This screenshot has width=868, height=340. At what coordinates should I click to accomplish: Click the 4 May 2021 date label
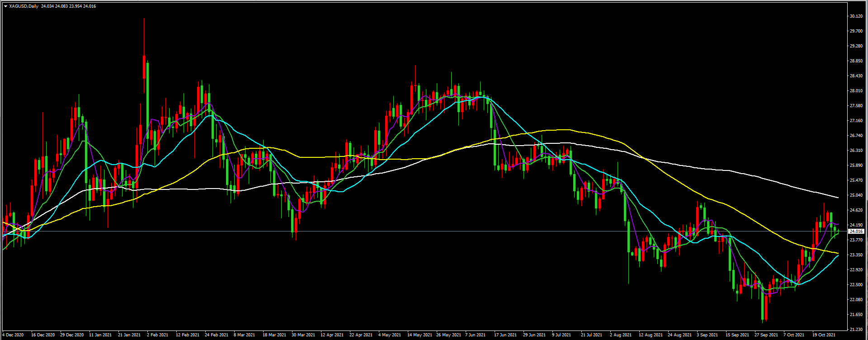(390, 335)
